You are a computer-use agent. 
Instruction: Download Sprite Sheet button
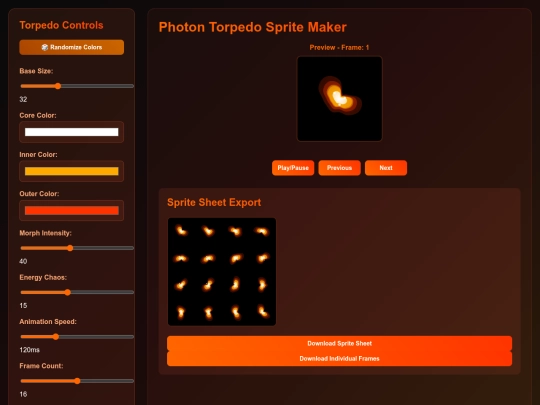tap(340, 343)
